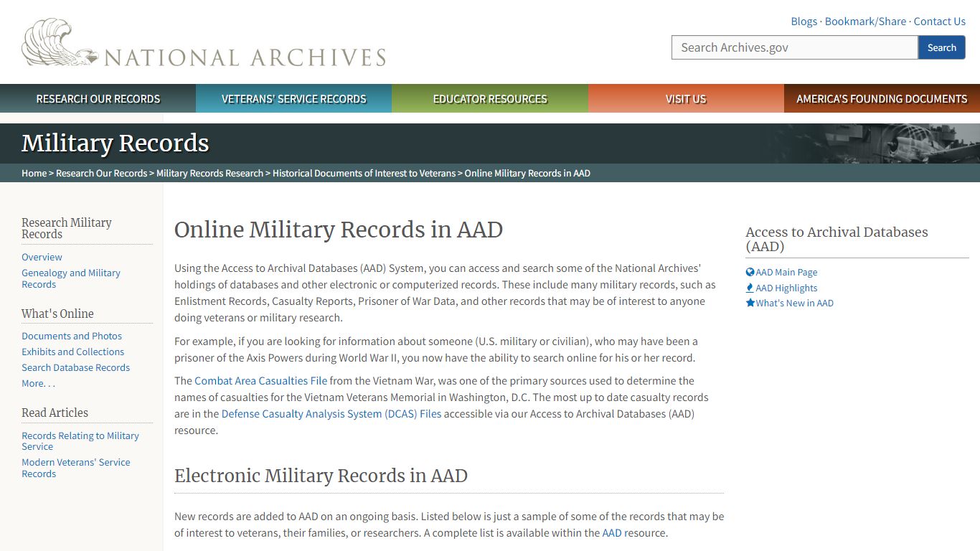
Task: Click the What's Online sidebar heading
Action: (x=57, y=314)
